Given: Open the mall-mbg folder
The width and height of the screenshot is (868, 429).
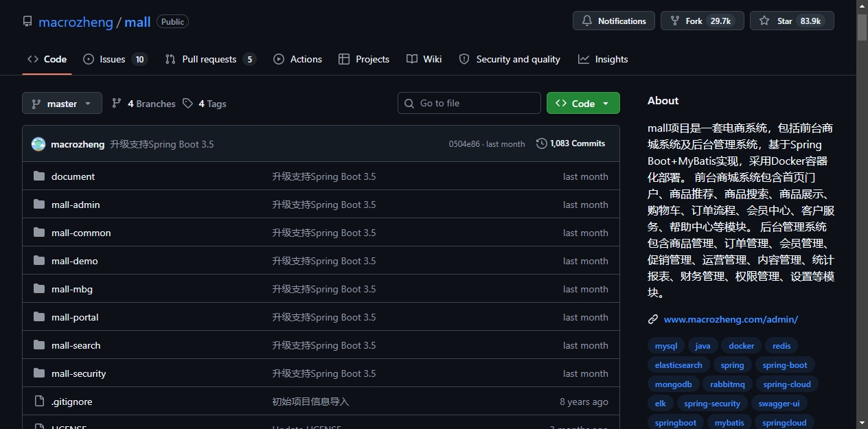Looking at the screenshot, I should (x=72, y=289).
